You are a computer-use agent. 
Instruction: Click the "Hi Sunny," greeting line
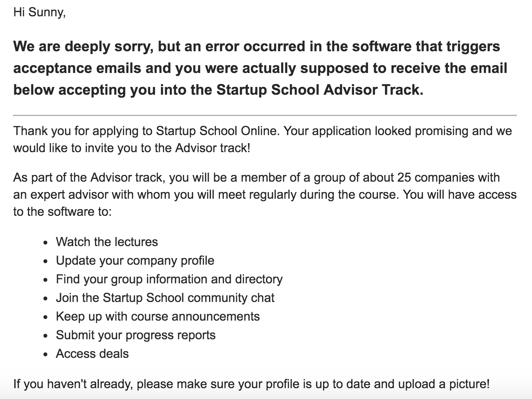39,12
